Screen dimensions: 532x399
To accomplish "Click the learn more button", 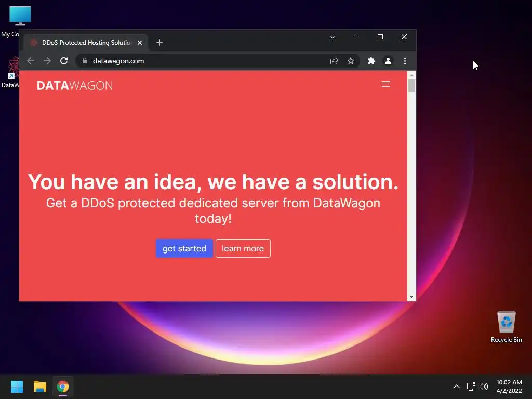I will pos(243,248).
